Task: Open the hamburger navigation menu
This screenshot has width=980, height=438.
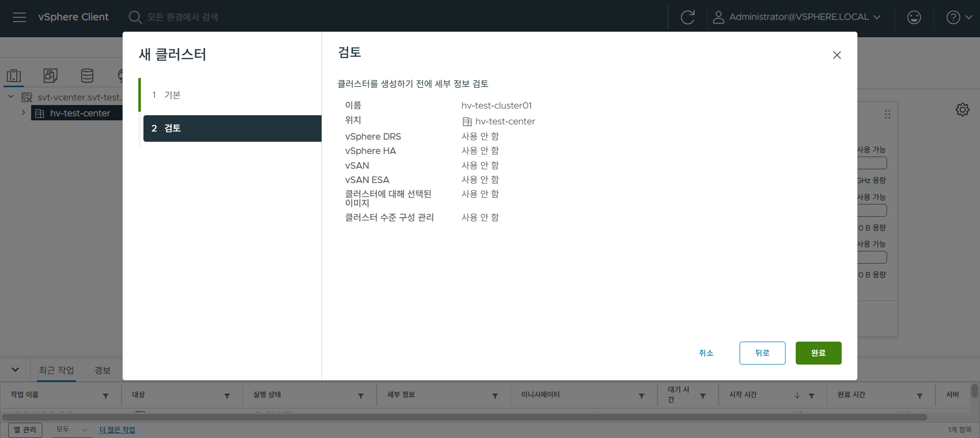Action: pyautogui.click(x=19, y=17)
